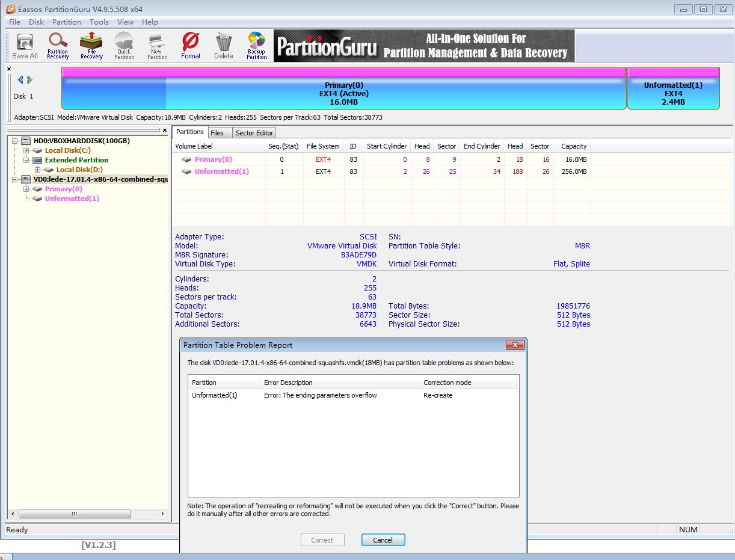Collapse Extended Partition tree node
This screenshot has height=560, width=735.
tap(26, 160)
